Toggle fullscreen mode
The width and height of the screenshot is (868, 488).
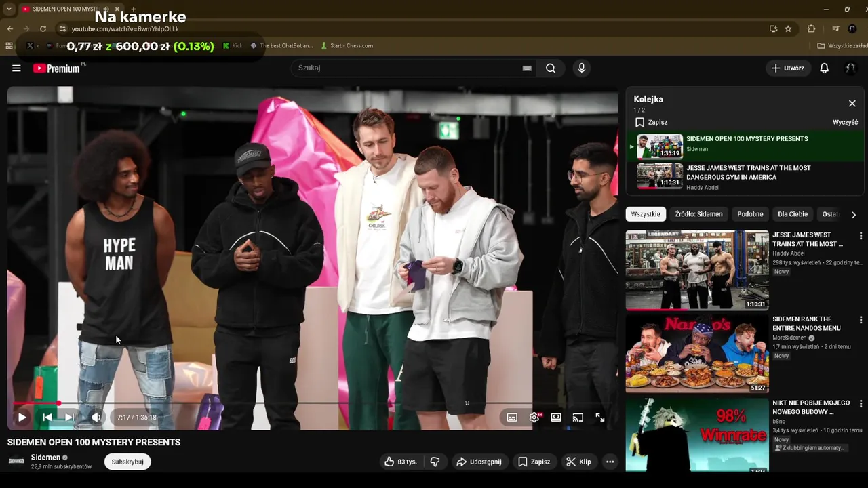(x=600, y=418)
